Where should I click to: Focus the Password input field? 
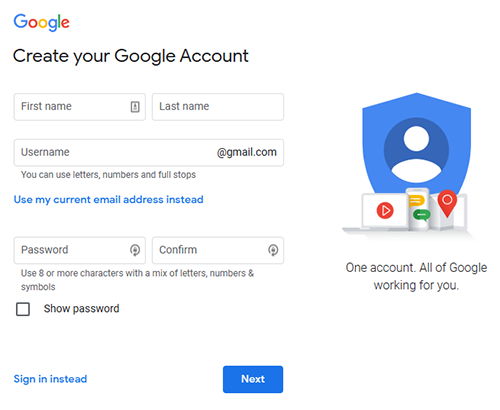pyautogui.click(x=80, y=250)
